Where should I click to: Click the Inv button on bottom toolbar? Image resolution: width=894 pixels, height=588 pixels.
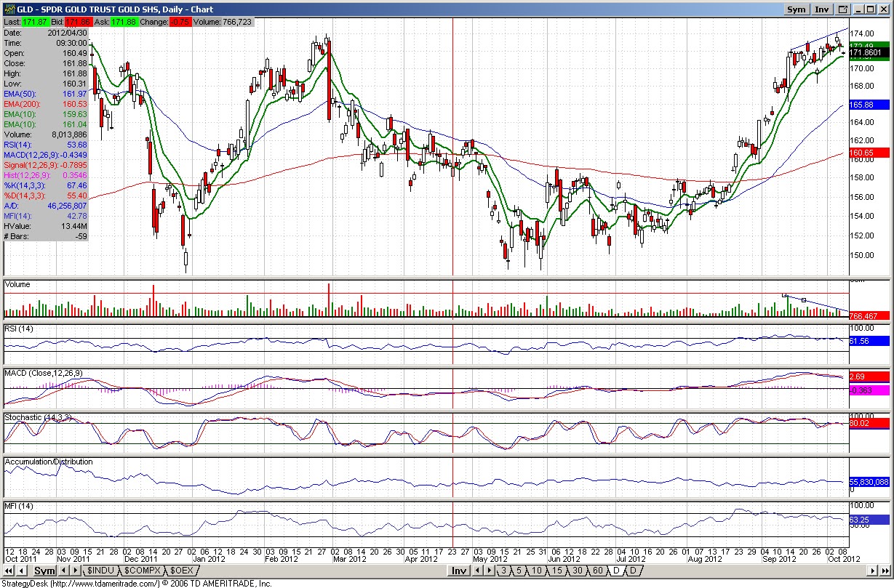pos(458,571)
